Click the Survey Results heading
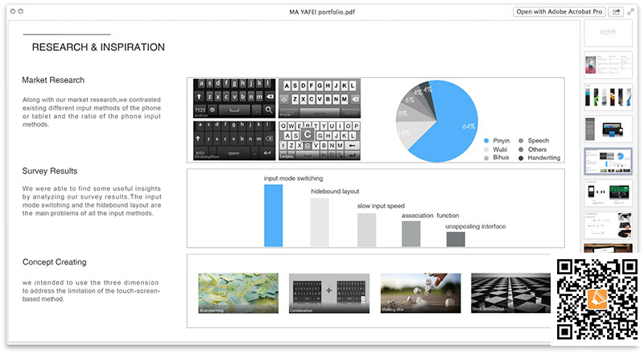The image size is (644, 354). 50,171
